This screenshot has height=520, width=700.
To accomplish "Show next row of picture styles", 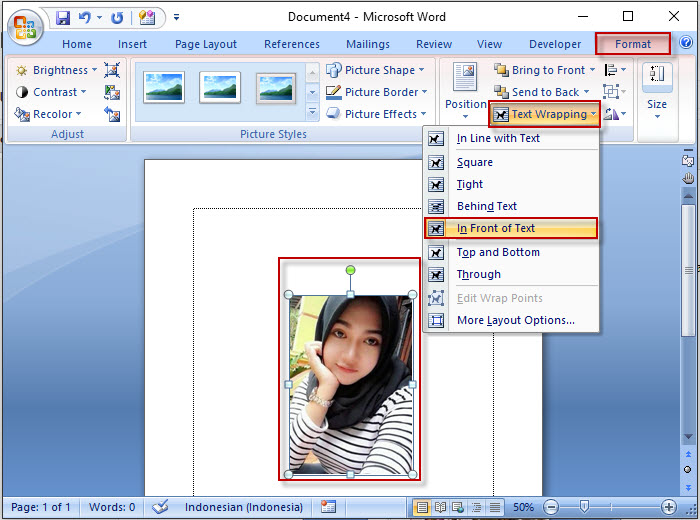I will (312, 92).
